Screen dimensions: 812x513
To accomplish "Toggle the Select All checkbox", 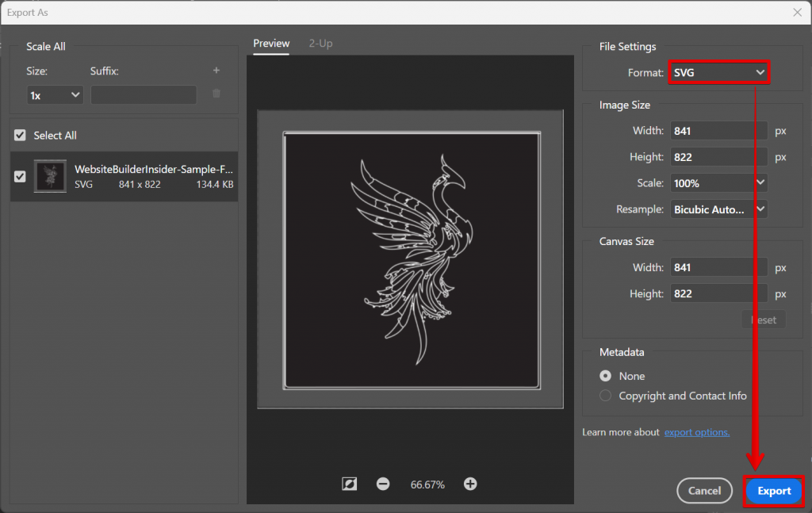I will (20, 135).
